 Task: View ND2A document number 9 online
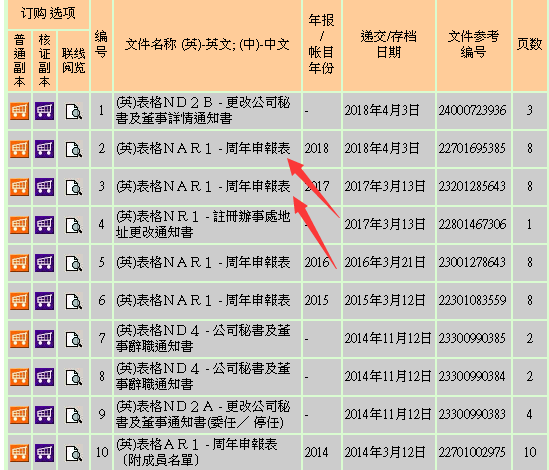[x=74, y=415]
